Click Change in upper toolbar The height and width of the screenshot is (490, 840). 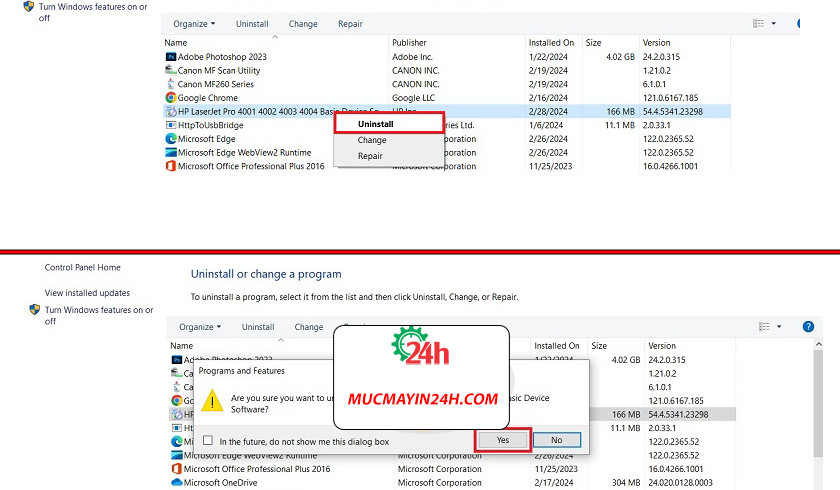pyautogui.click(x=303, y=24)
